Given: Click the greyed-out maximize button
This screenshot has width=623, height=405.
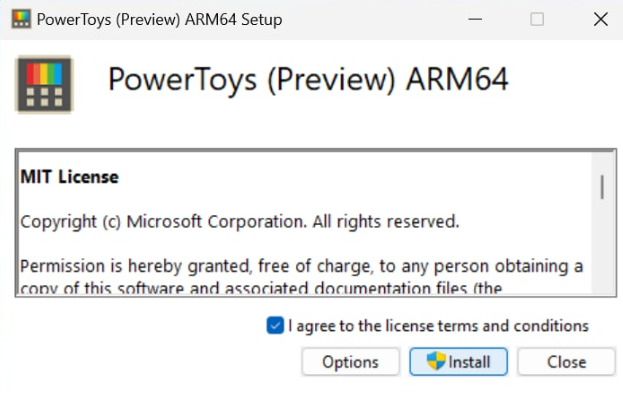Looking at the screenshot, I should coord(537,19).
